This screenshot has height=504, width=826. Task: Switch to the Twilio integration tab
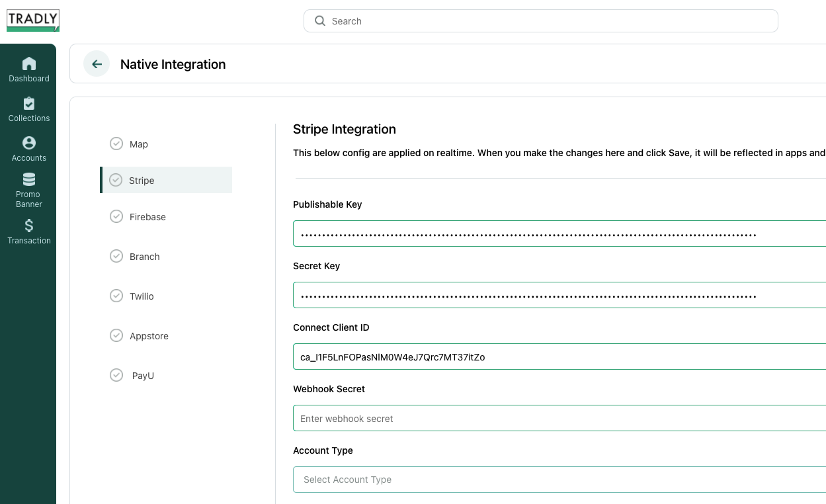click(142, 296)
